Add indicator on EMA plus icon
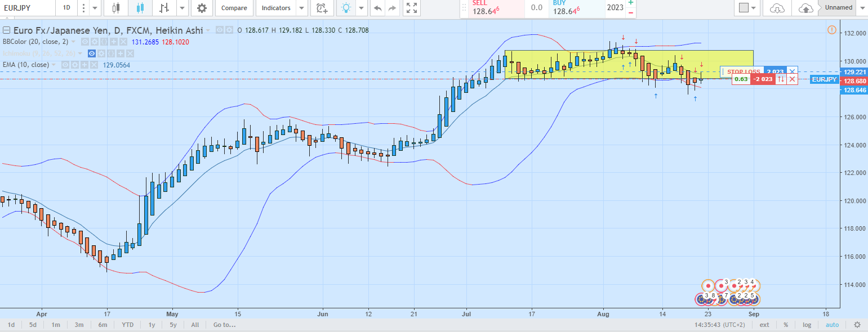868x332 pixels. 85,65
